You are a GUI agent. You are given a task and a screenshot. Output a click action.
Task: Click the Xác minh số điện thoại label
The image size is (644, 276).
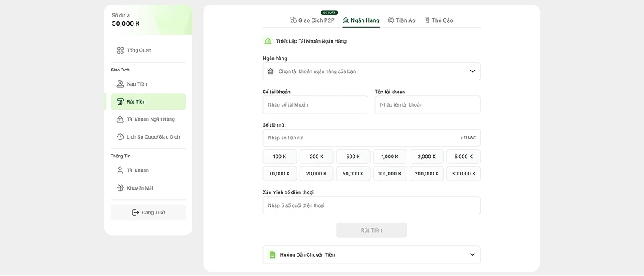(x=288, y=193)
